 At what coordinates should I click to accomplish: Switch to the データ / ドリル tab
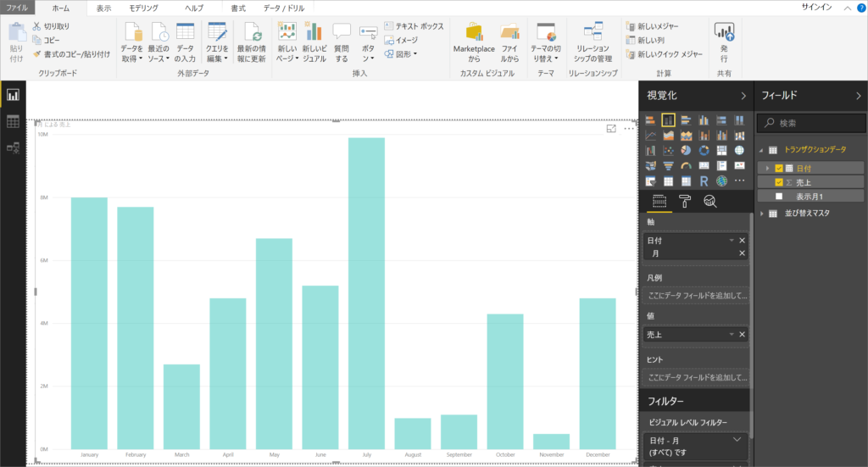point(284,8)
